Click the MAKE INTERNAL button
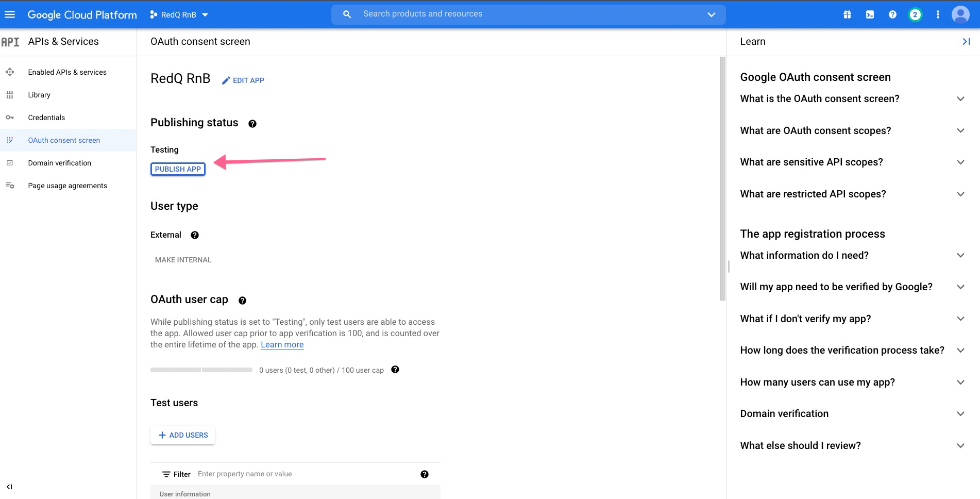 pos(183,260)
